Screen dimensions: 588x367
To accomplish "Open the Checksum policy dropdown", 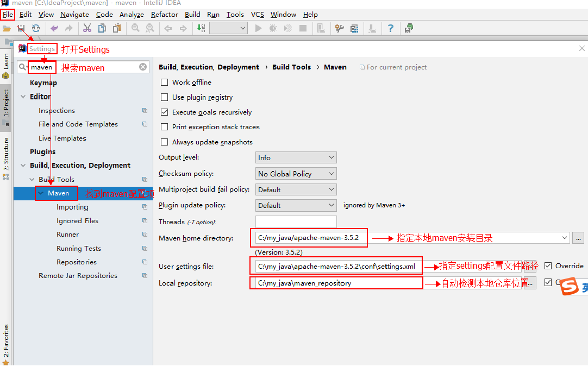I will pyautogui.click(x=296, y=174).
